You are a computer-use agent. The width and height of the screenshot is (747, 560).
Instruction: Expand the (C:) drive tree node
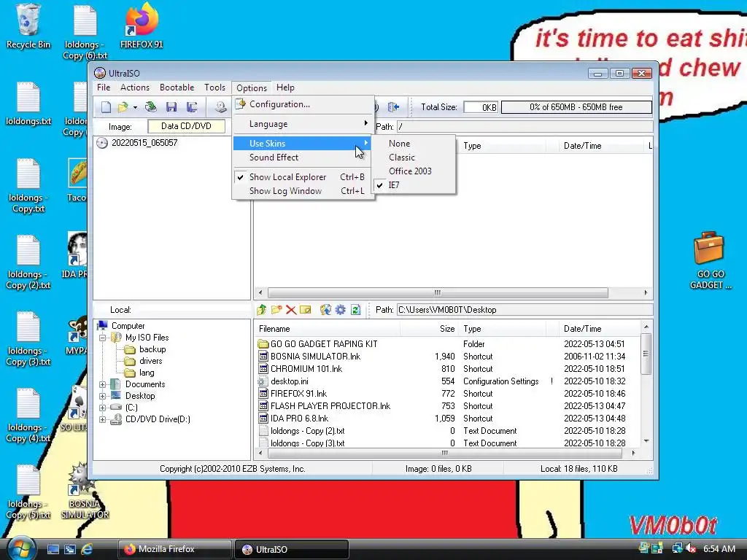point(102,408)
